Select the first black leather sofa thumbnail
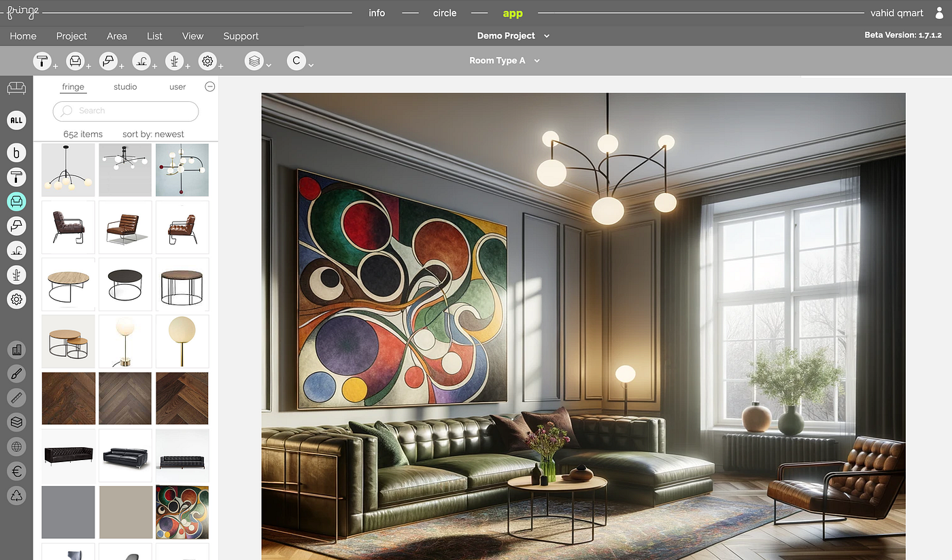Viewport: 952px width, 560px height. pyautogui.click(x=68, y=455)
